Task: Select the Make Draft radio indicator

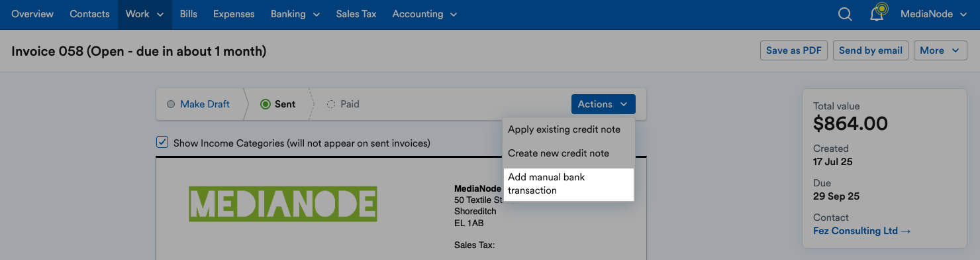Action: pos(171,104)
